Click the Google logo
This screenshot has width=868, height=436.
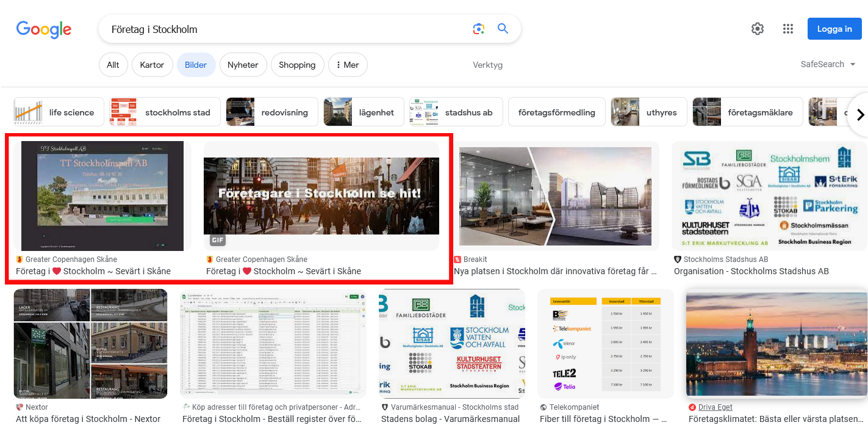(x=44, y=29)
